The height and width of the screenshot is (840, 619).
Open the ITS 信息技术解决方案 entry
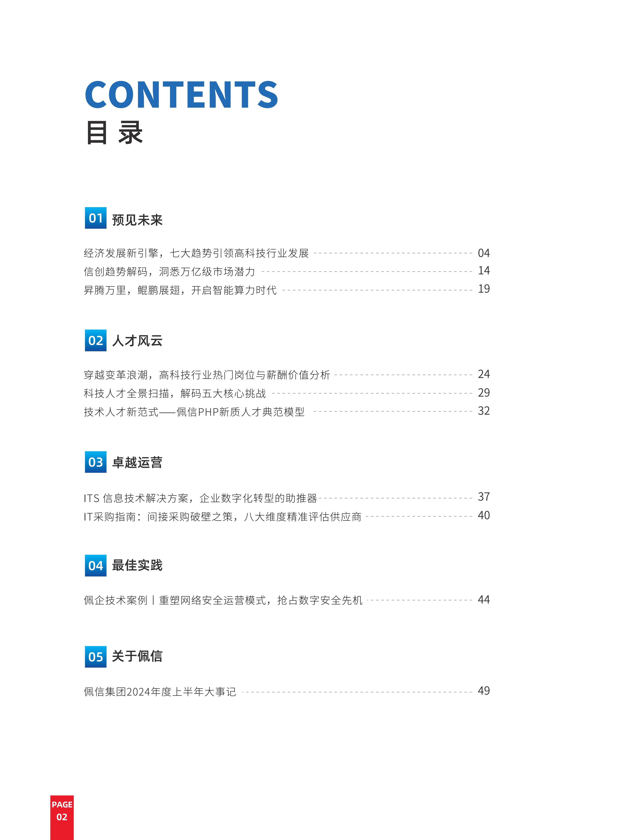coord(287,497)
